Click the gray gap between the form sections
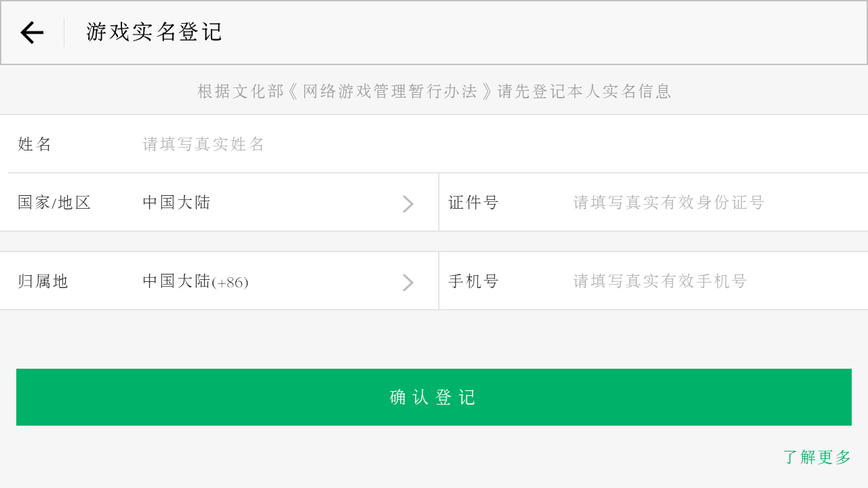 [x=434, y=241]
